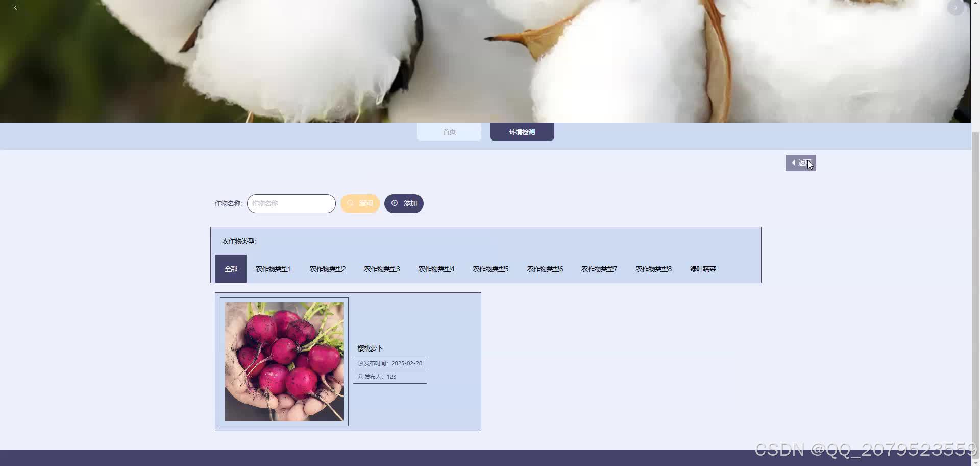Screen dimensions: 980x466
Task: Click the 返回 back button
Action: [800, 163]
